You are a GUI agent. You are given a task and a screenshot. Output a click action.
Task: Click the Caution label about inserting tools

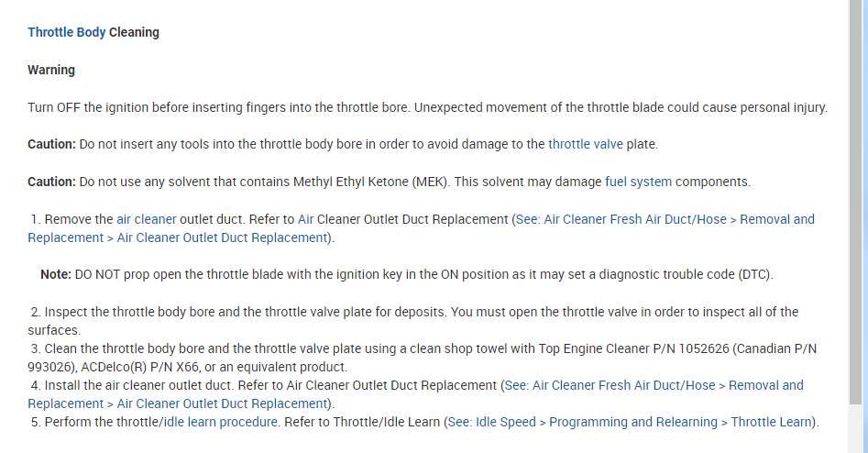(51, 144)
